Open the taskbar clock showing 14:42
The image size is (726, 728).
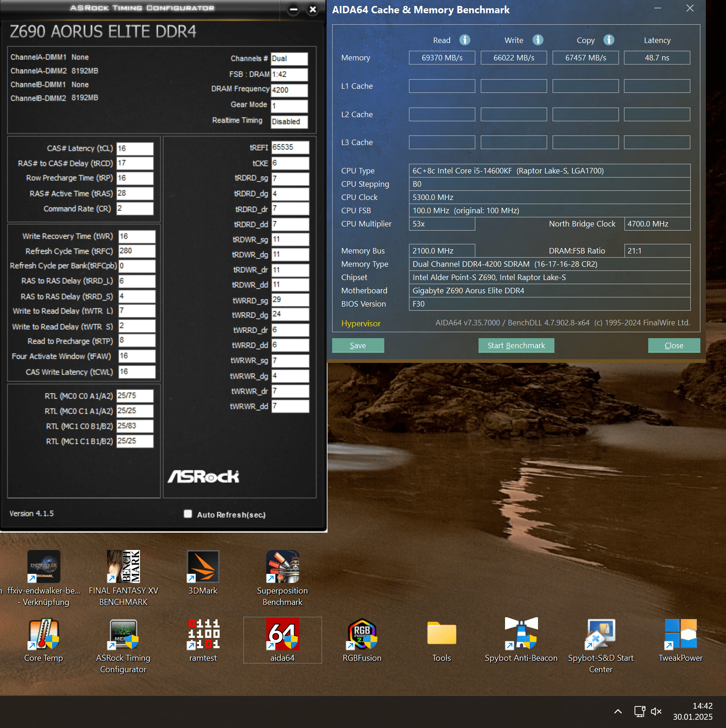pos(693,711)
